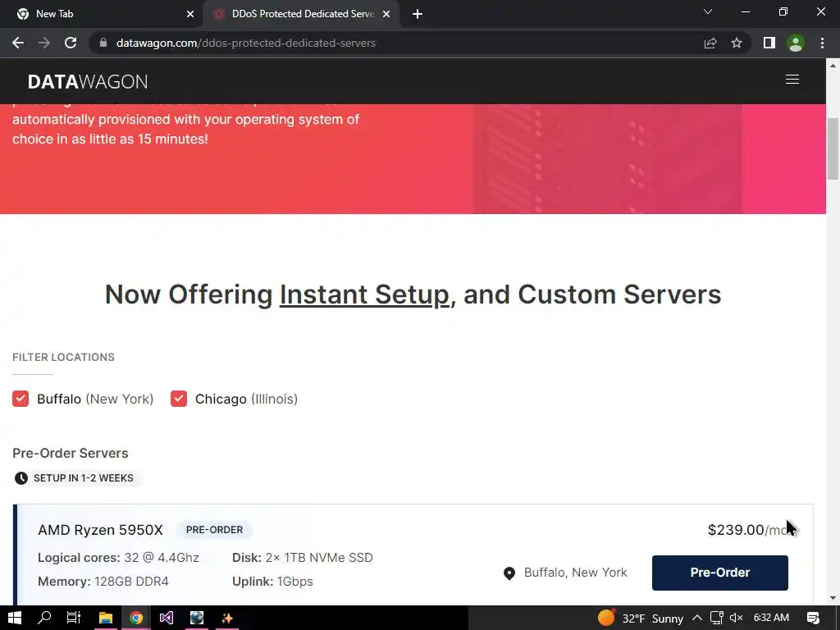Go back with the browser back arrow
Viewport: 840px width, 630px height.
click(18, 43)
